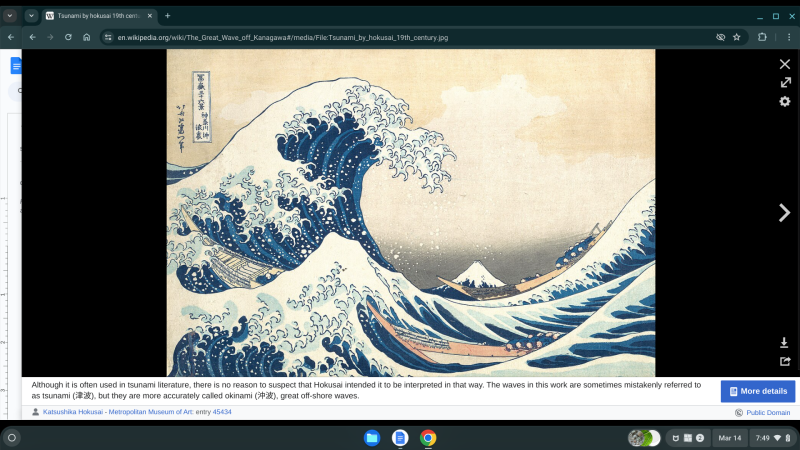The image size is (800, 450).
Task: Open the Katsushika Hokusai author link
Action: [72, 412]
